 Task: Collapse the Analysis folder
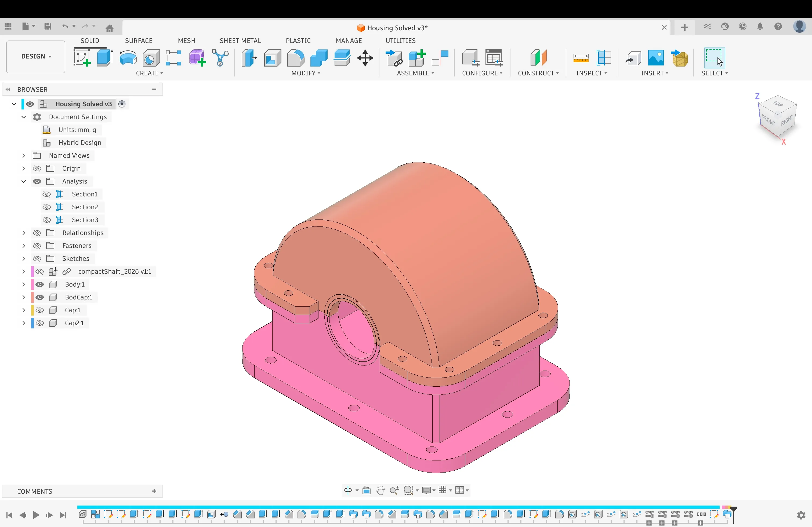click(x=24, y=181)
